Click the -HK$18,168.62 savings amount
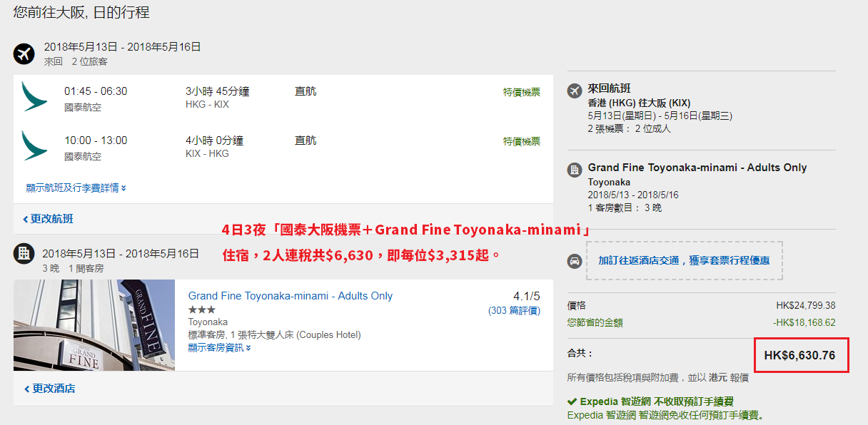The width and height of the screenshot is (868, 425). [804, 322]
